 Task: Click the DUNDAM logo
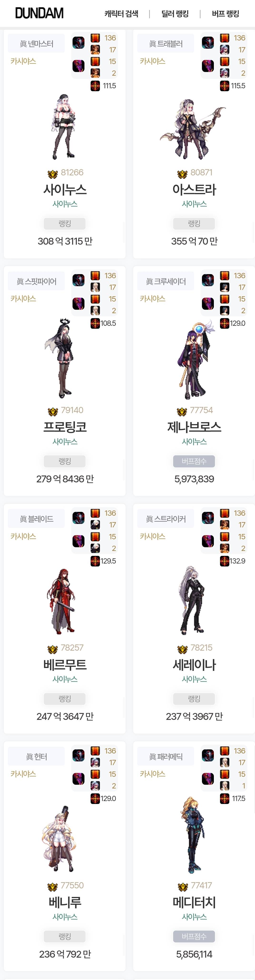coord(39,13)
